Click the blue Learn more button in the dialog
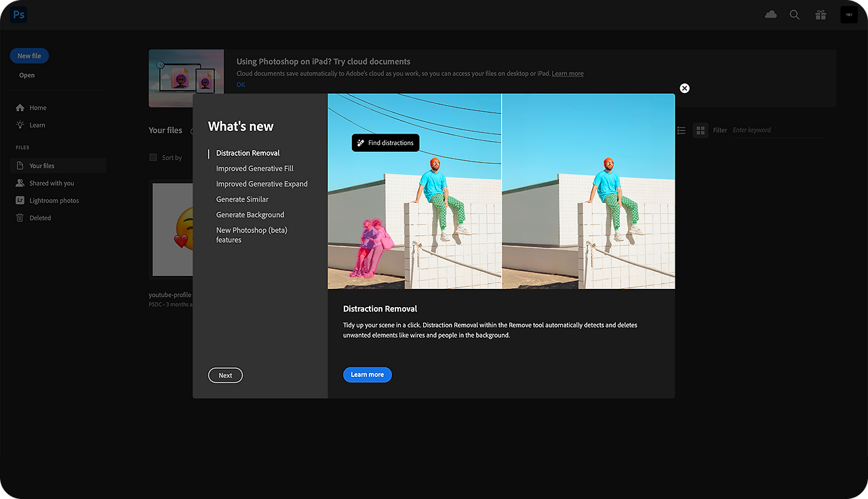This screenshot has height=499, width=868. (x=368, y=375)
